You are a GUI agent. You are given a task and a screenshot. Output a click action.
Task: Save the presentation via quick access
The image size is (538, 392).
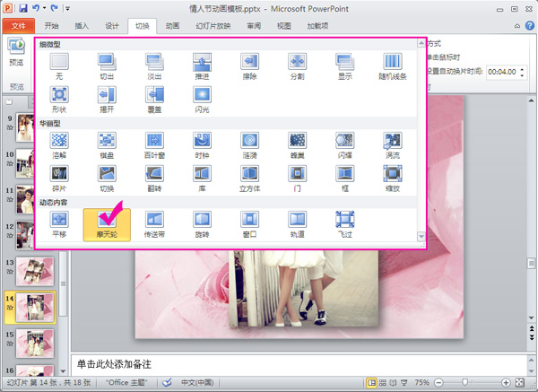[x=23, y=8]
